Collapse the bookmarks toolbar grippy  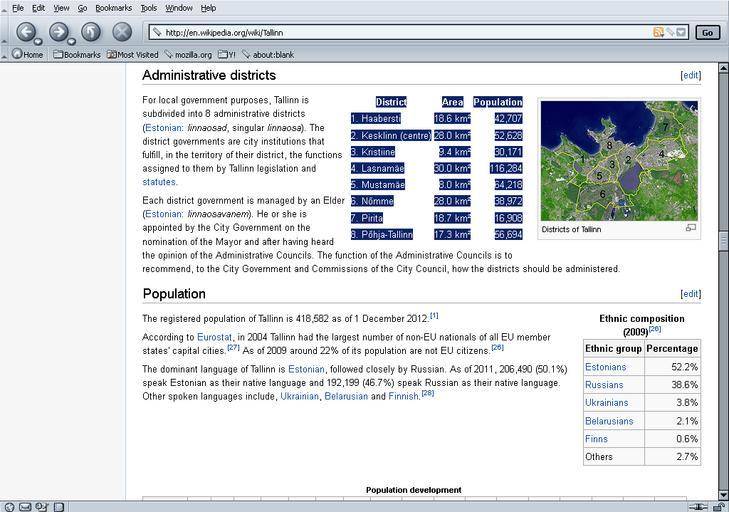4,55
